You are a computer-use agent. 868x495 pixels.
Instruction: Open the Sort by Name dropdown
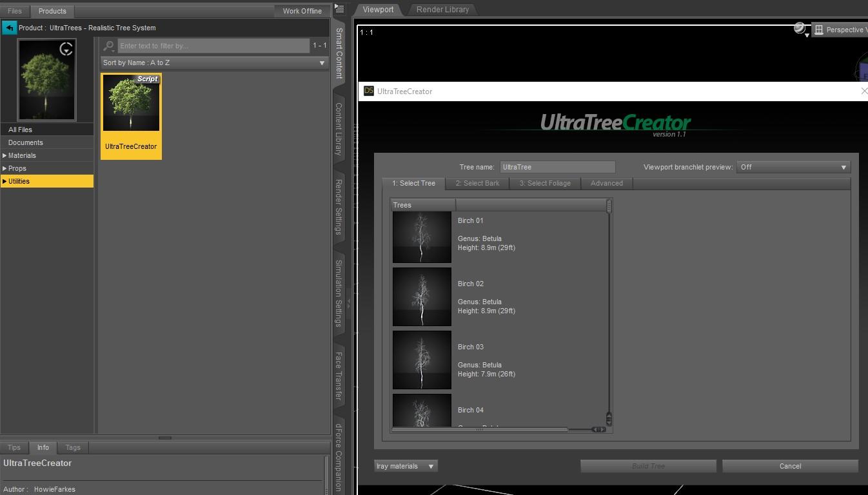(x=215, y=63)
